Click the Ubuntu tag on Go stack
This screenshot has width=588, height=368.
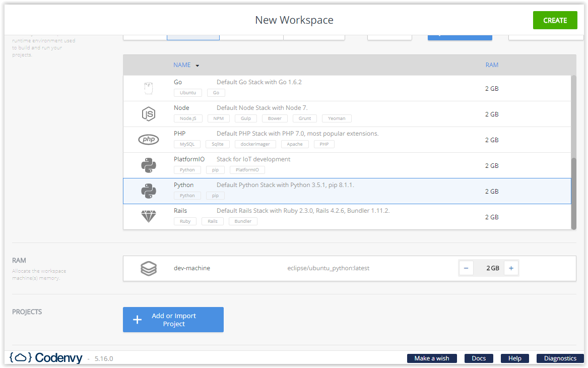188,93
